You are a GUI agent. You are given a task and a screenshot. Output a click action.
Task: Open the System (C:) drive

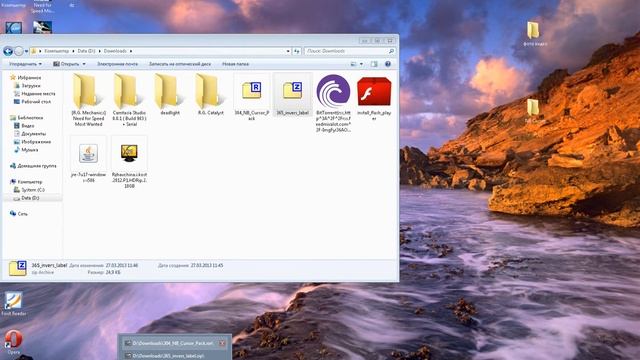tap(29, 190)
